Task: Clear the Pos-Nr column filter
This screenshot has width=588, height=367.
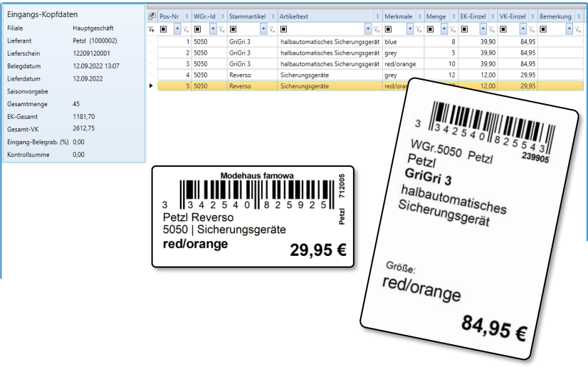Action: pos(186,29)
